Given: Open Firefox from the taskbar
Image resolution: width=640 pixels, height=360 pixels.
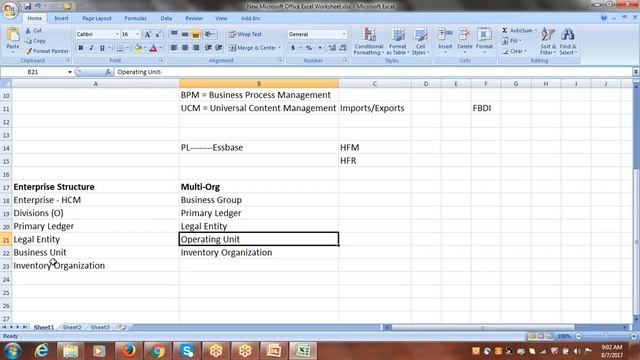Looking at the screenshot, I should pos(129,351).
